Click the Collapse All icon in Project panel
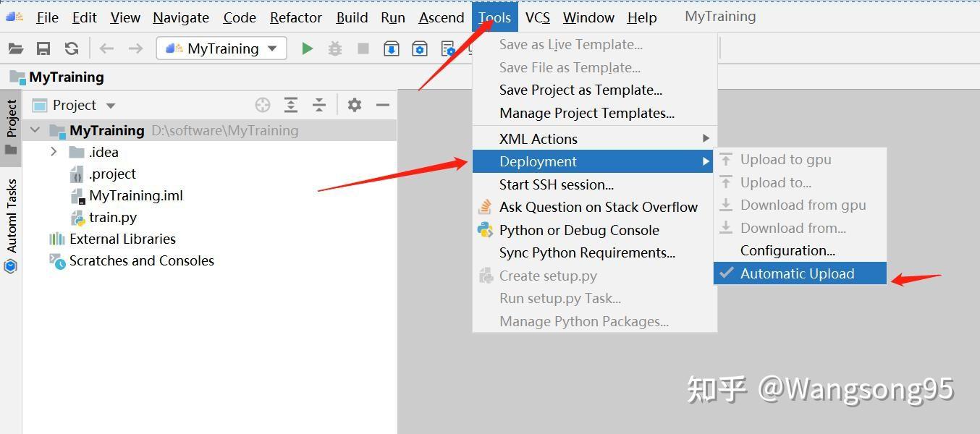The image size is (980, 434). 319,105
